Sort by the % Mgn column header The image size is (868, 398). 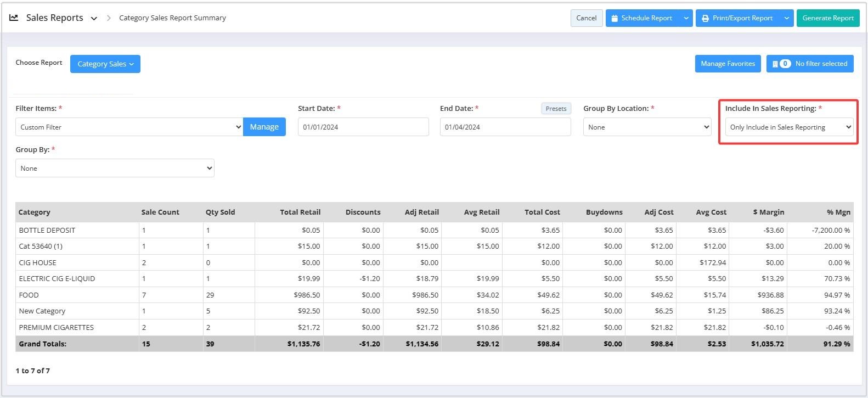838,212
